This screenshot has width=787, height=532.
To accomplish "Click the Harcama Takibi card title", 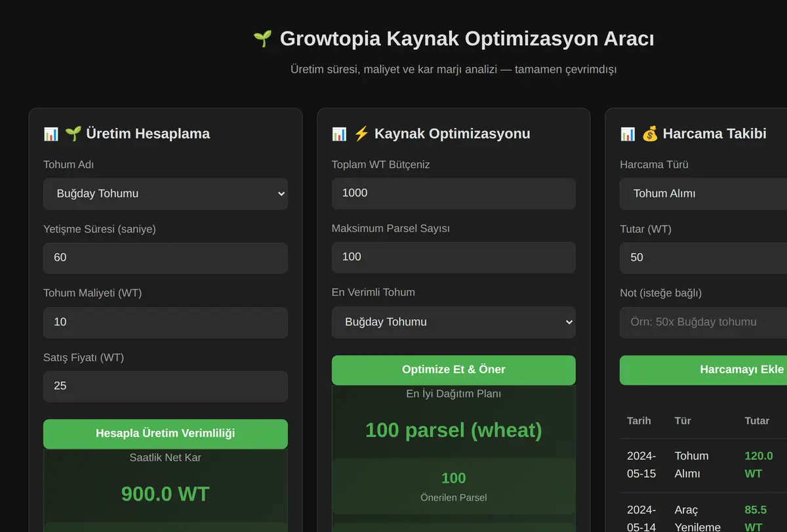I will click(x=714, y=134).
